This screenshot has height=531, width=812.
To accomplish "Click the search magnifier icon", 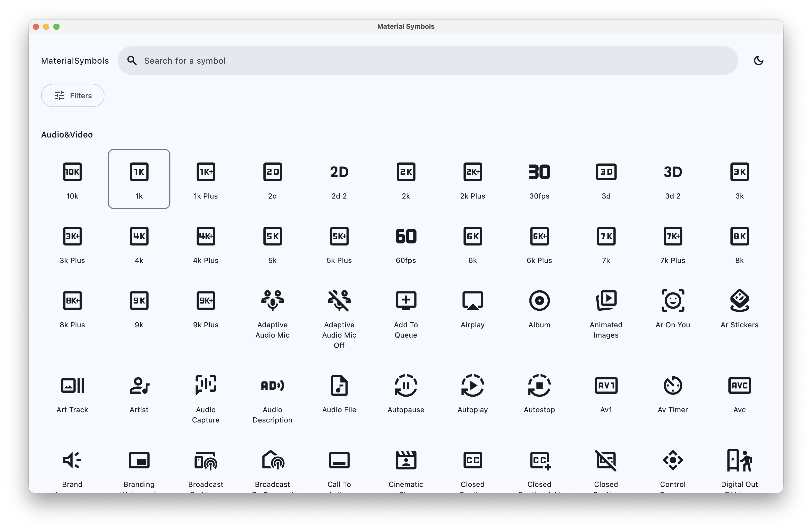I will pos(132,61).
